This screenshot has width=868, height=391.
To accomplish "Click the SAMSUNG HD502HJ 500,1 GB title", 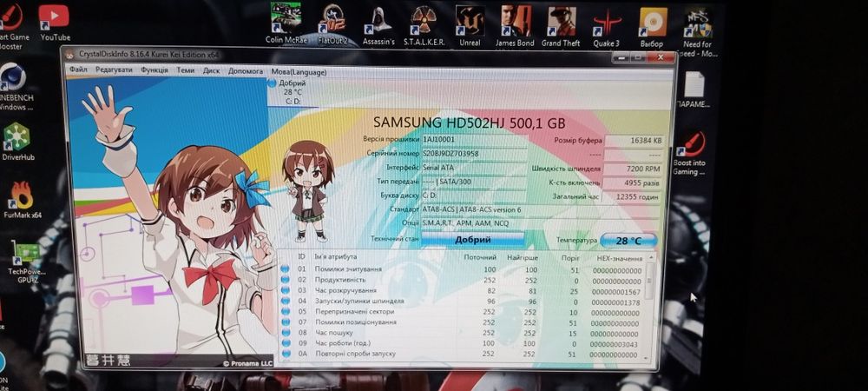I will pyautogui.click(x=470, y=123).
